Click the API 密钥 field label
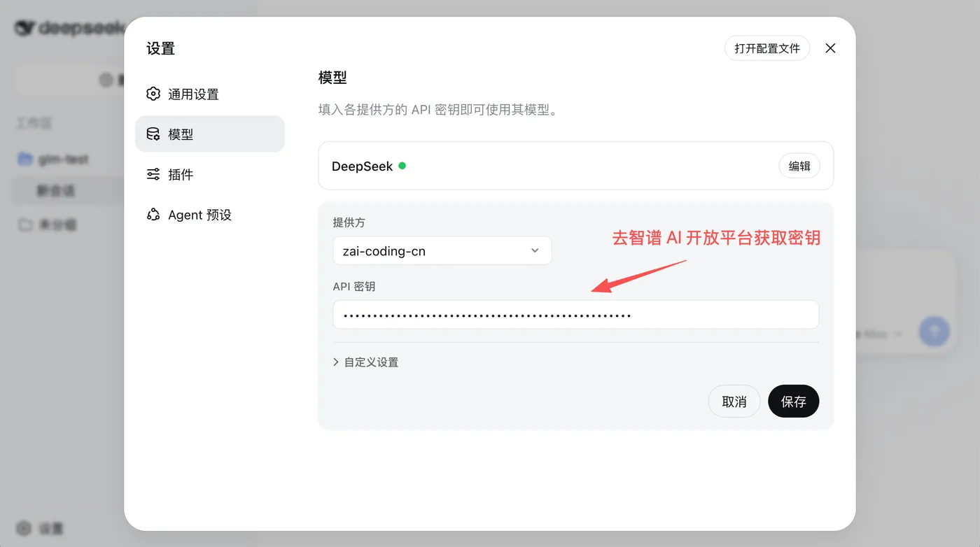The height and width of the screenshot is (547, 980). click(x=354, y=286)
